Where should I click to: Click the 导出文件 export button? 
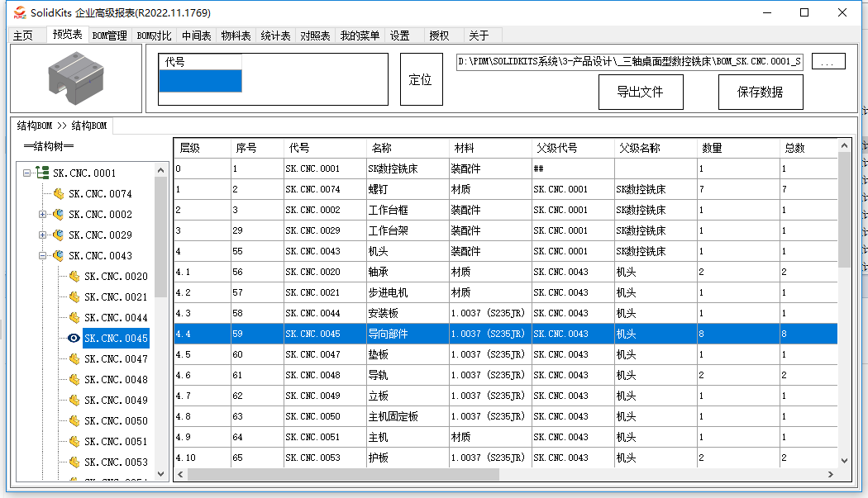[x=640, y=92]
